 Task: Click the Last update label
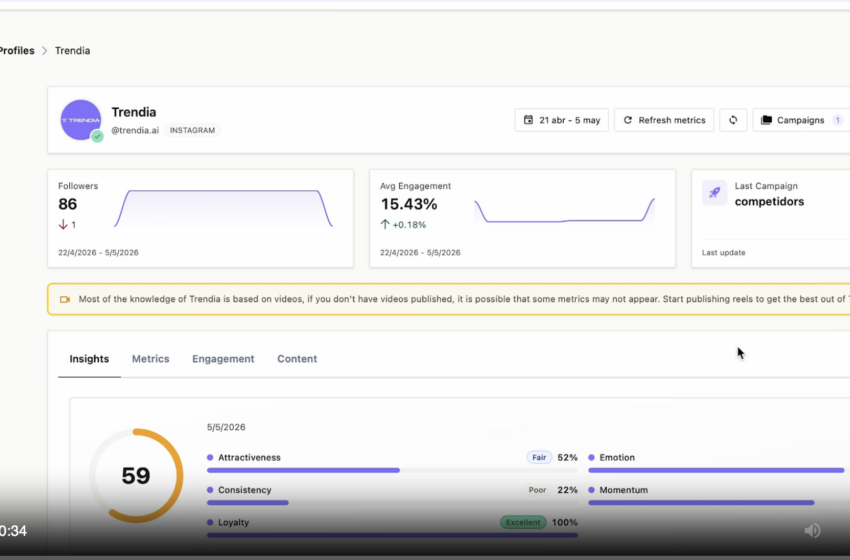(724, 253)
